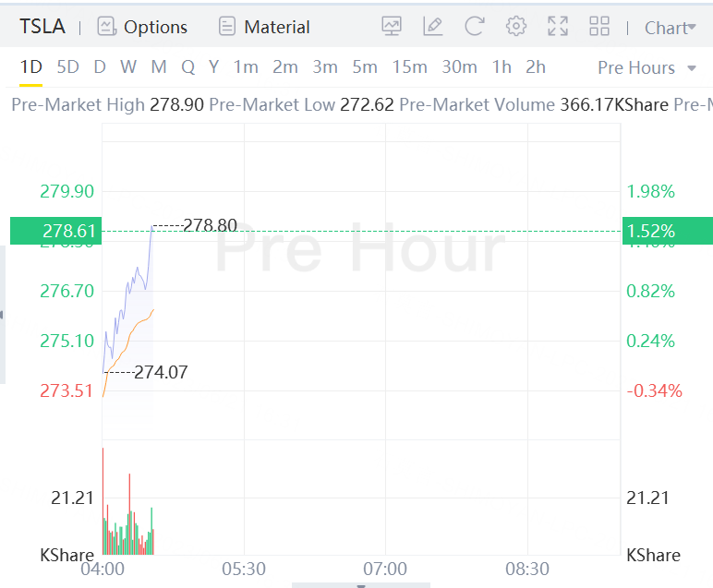The height and width of the screenshot is (588, 713).
Task: Click the TSLA ticker symbol
Action: (x=42, y=27)
